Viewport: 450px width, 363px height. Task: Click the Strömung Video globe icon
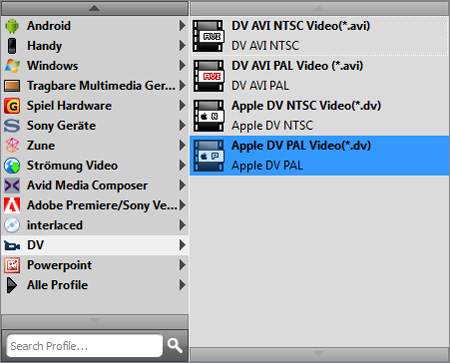click(x=12, y=166)
